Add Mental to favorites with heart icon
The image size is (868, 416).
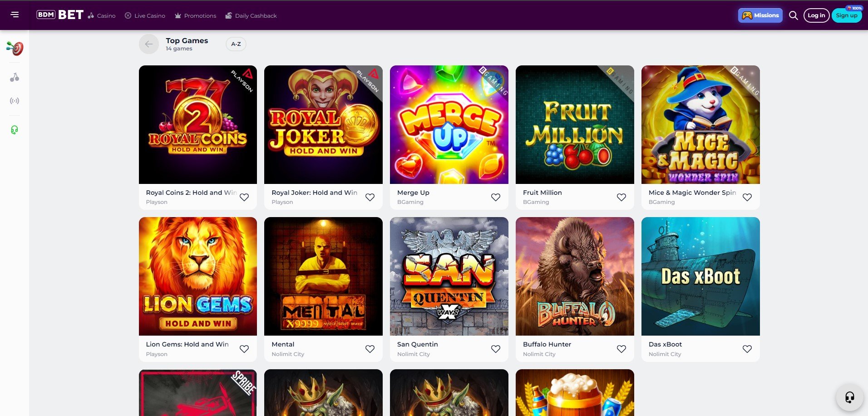tap(370, 349)
